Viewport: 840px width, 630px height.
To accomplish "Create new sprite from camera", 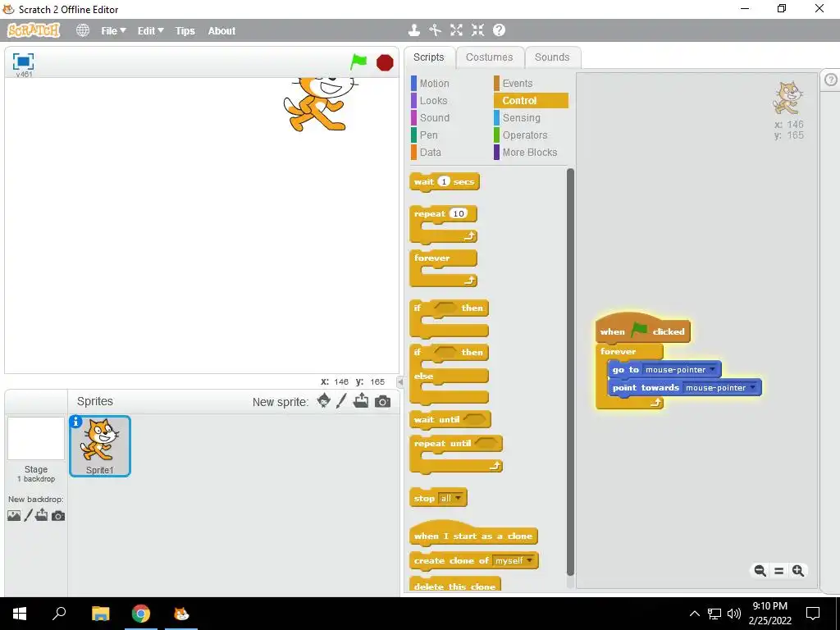I will pos(382,401).
